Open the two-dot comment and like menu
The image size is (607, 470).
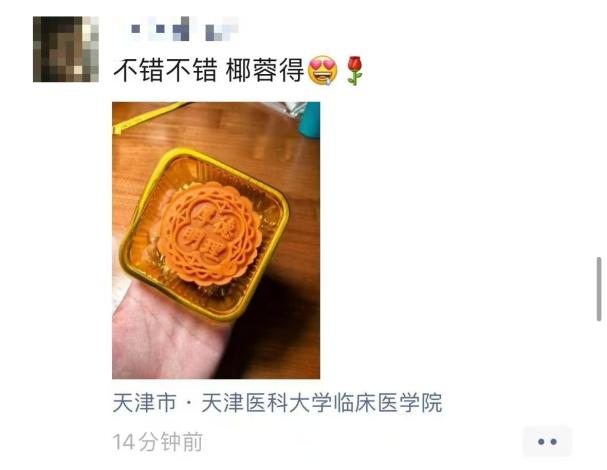[547, 441]
